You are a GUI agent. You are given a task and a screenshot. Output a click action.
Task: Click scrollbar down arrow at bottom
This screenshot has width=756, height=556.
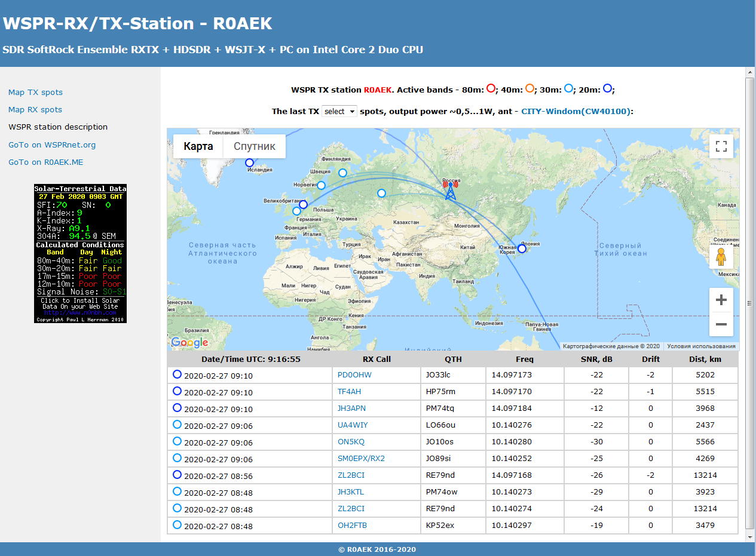coord(750,537)
